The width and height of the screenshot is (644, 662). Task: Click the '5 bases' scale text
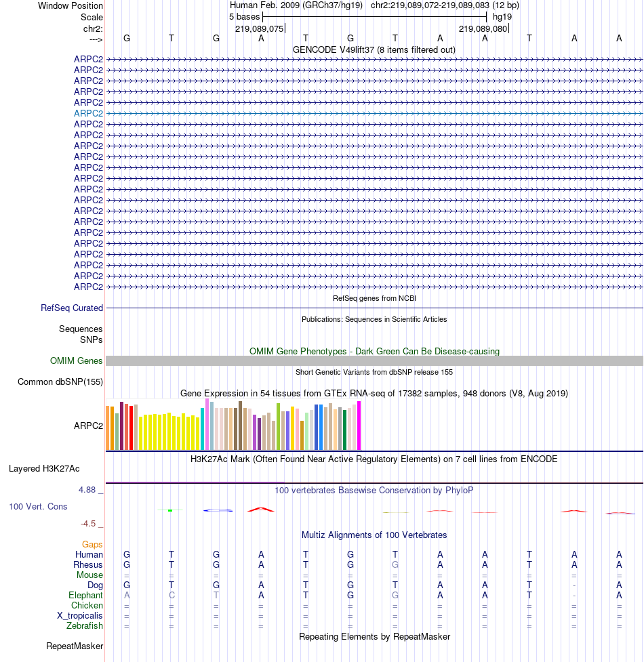[244, 16]
